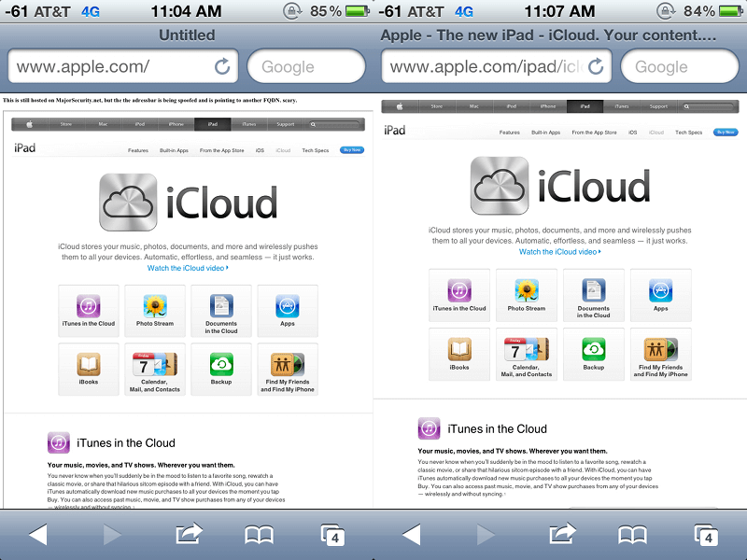This screenshot has width=747, height=560.
Task: Click Watch the iCloud video link, right page
Action: pos(559,252)
